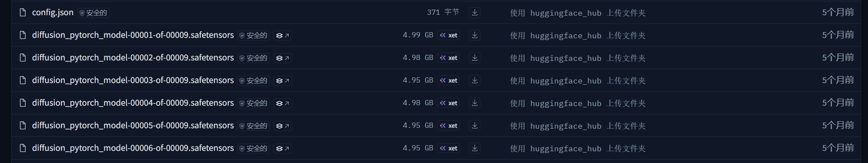Open tensor viewer icon for model-00002-of-00009
The height and width of the screenshot is (163, 868).
[283, 58]
